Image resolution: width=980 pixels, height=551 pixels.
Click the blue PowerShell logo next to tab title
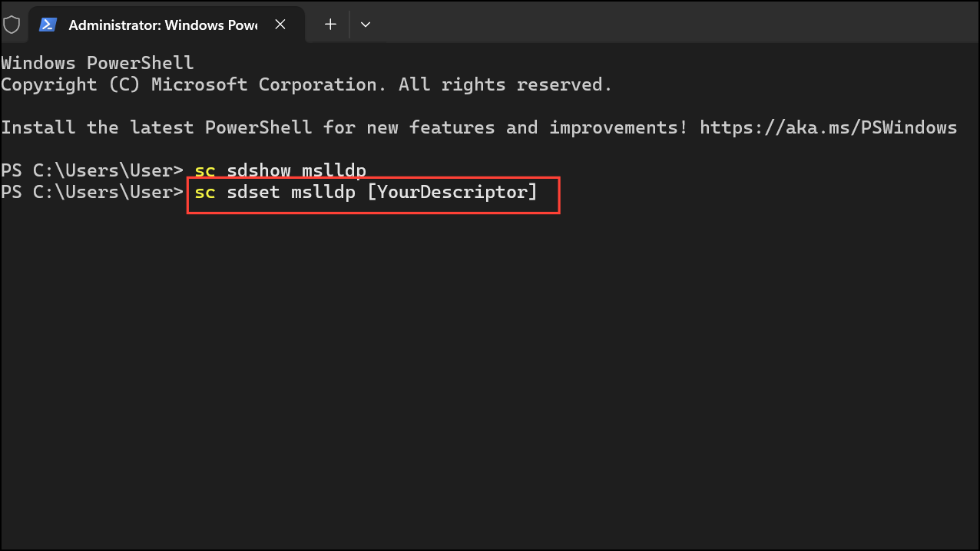tap(48, 24)
